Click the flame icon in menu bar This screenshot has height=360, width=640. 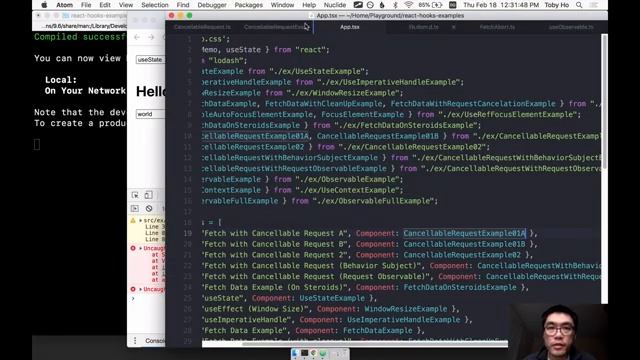click(x=382, y=5)
